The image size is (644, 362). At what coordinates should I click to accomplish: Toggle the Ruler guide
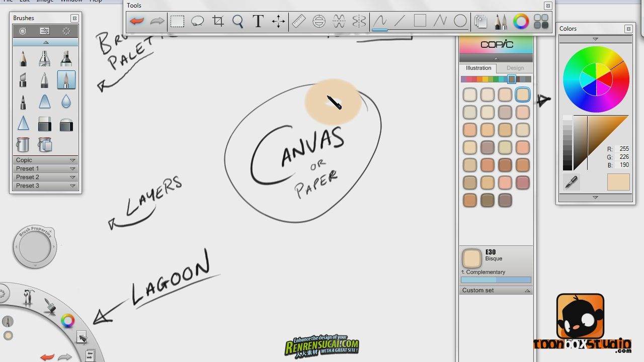pos(299,21)
